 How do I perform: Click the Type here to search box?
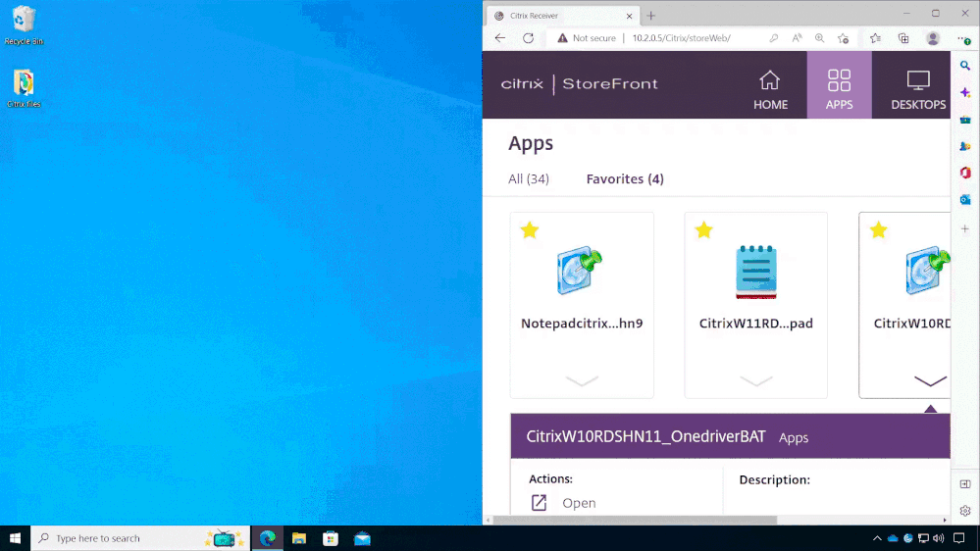tap(140, 538)
